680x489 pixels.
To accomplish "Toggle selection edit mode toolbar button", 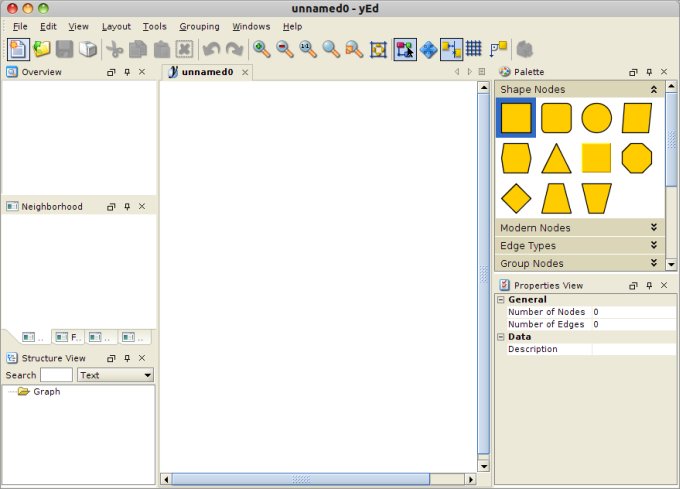I will (404, 49).
